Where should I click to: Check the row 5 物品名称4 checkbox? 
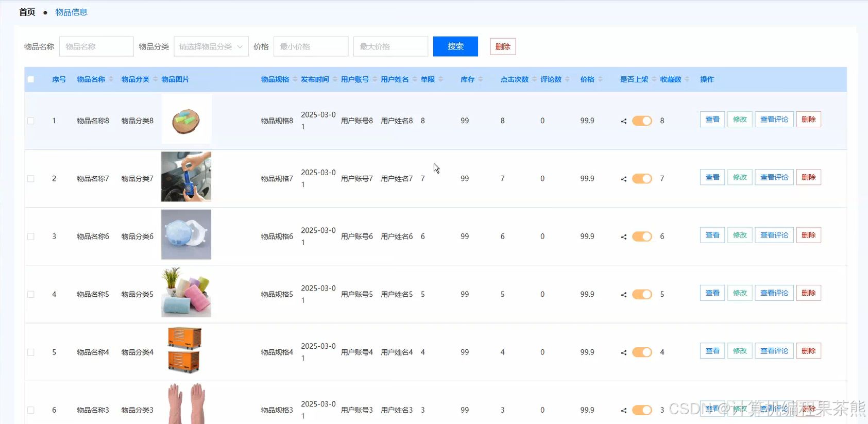tap(31, 352)
